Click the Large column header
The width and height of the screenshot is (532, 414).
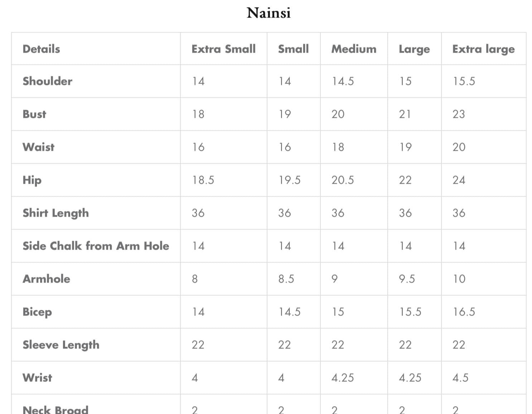(414, 49)
